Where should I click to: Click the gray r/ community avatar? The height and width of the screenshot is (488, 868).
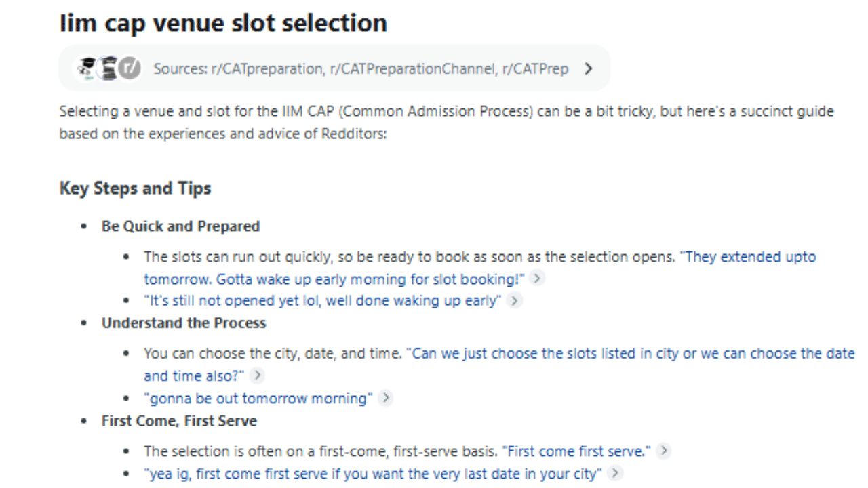[x=129, y=68]
